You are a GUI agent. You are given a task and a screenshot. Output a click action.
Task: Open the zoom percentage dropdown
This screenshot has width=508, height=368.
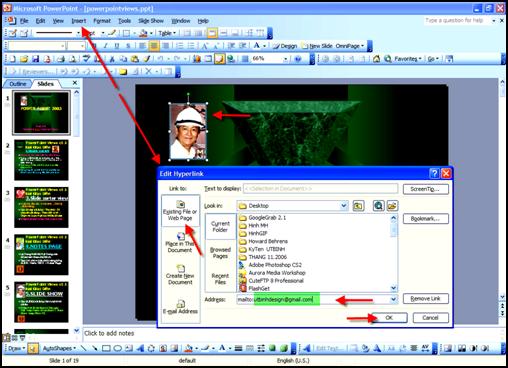click(286, 59)
